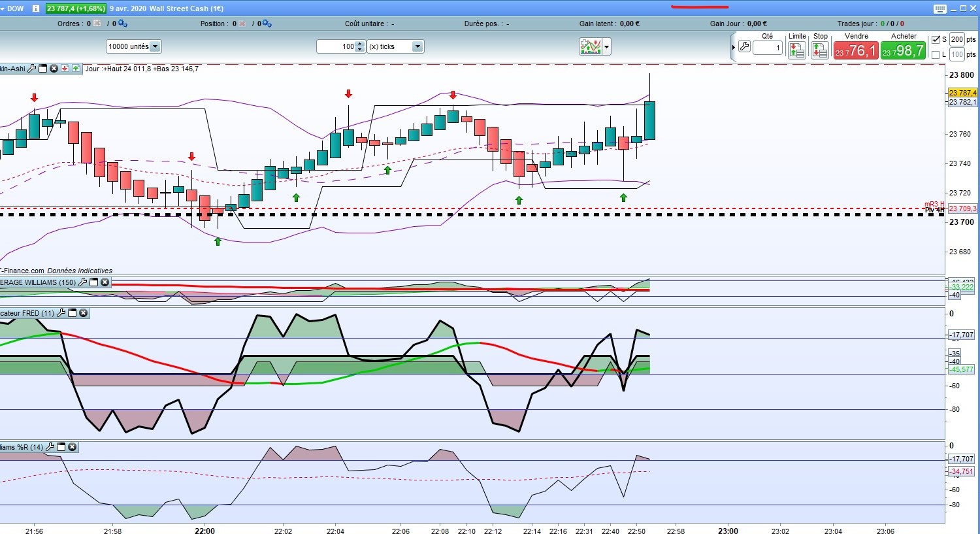Click the green up arrow icon on Heikin-Ashi label
Screen dimensions: 980x534
pos(76,68)
